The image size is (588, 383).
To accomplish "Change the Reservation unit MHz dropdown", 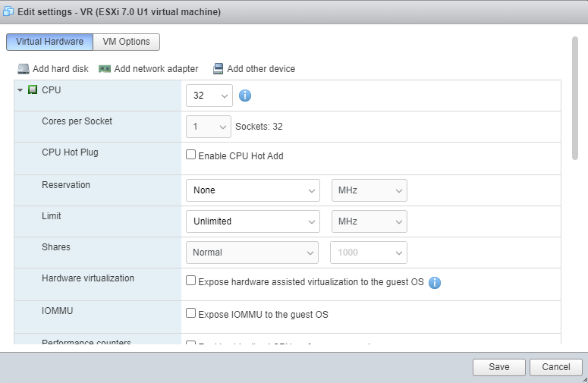I will [369, 190].
